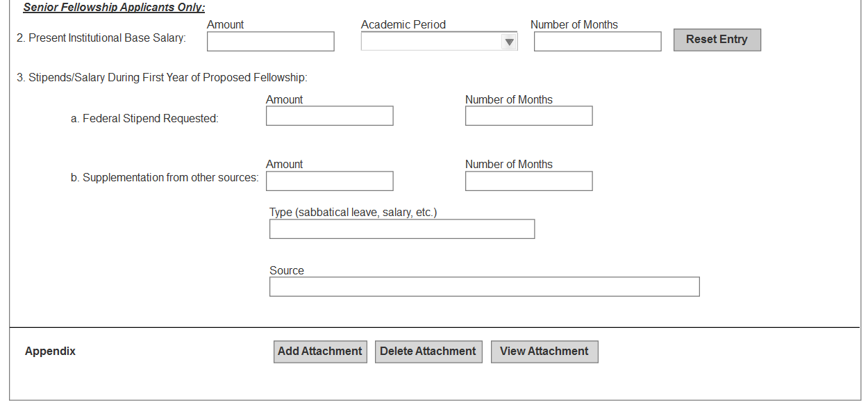Click the Present Institutional Base Salary Amount field
This screenshot has width=868, height=405.
(x=270, y=42)
